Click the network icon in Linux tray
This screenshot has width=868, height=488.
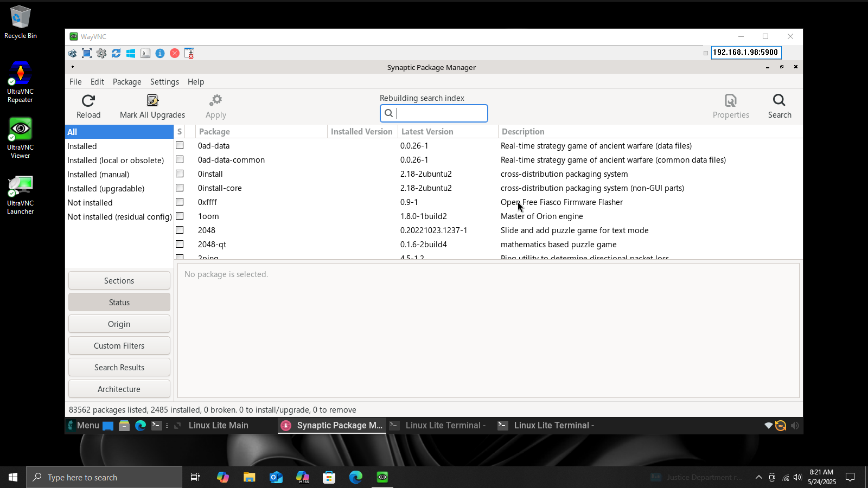click(x=768, y=426)
